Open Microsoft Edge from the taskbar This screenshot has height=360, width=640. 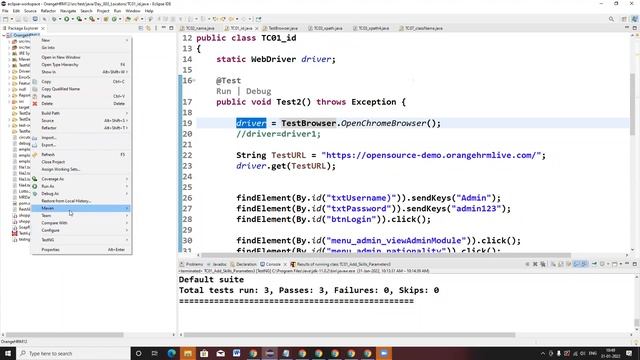pos(171,353)
